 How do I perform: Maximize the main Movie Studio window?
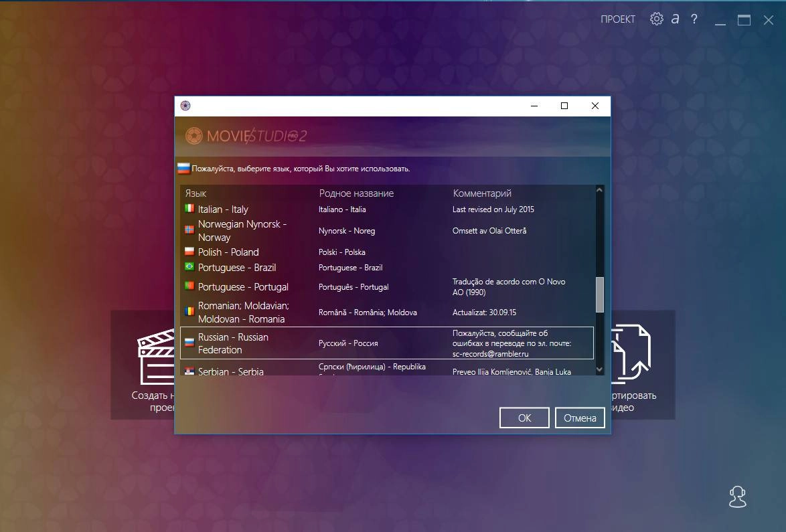744,20
